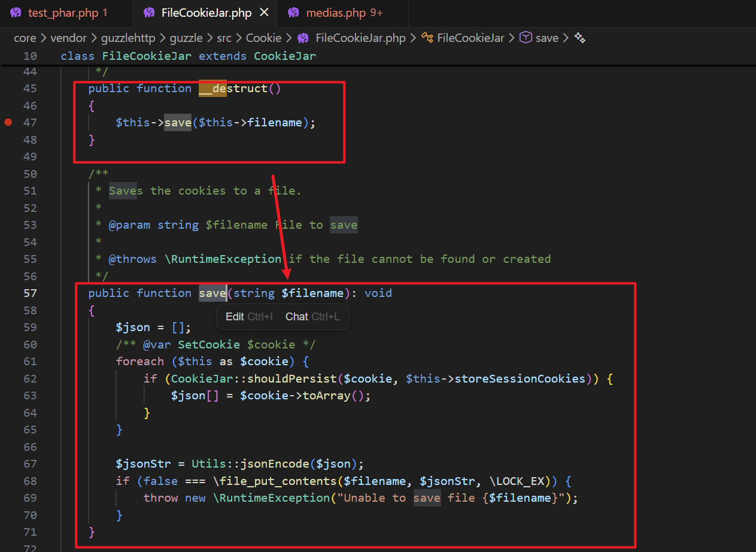The height and width of the screenshot is (552, 756).
Task: Click the PHP icon on FileCookieJar.php tab
Action: pos(149,13)
